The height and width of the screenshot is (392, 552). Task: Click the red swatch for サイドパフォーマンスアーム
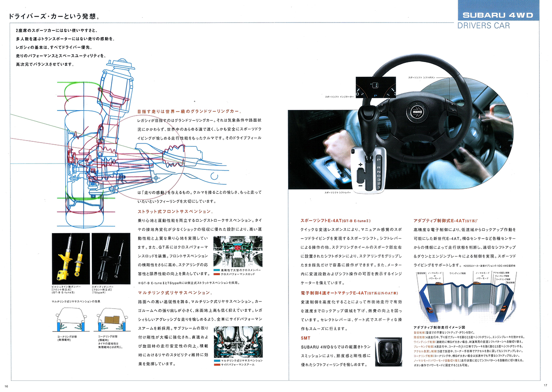pos(216,364)
